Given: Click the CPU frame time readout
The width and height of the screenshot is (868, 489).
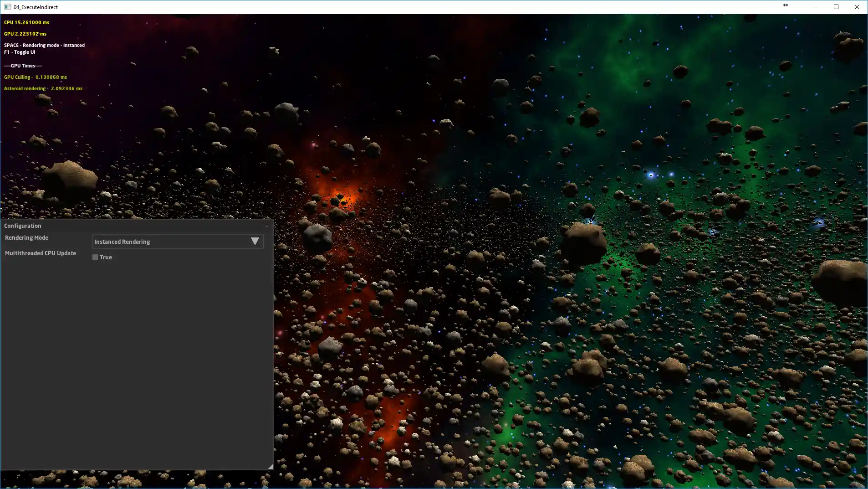Looking at the screenshot, I should point(26,22).
